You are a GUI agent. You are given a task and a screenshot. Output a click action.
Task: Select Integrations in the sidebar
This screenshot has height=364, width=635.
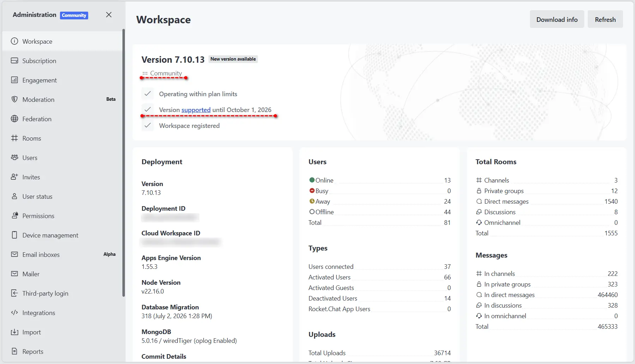point(62,313)
